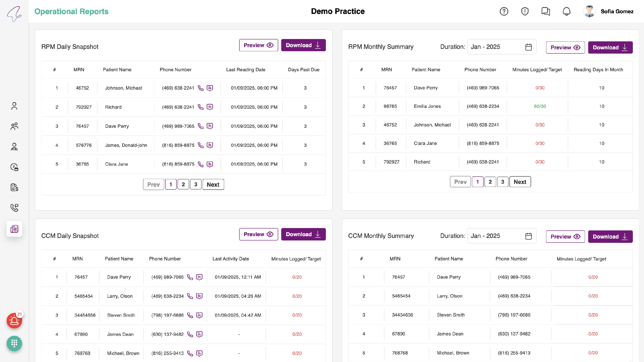The image size is (644, 362).
Task: Download the CCM Daily Snapshot report
Action: (x=303, y=234)
